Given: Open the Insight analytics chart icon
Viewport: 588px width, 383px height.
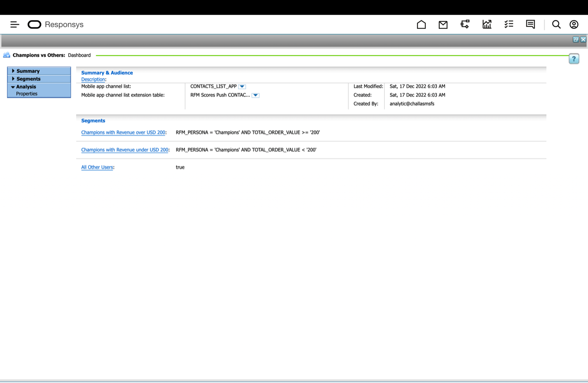Looking at the screenshot, I should coord(487,25).
